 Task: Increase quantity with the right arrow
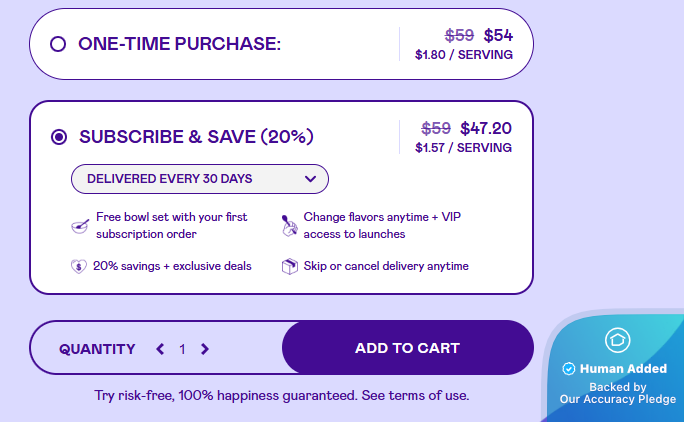coord(205,349)
